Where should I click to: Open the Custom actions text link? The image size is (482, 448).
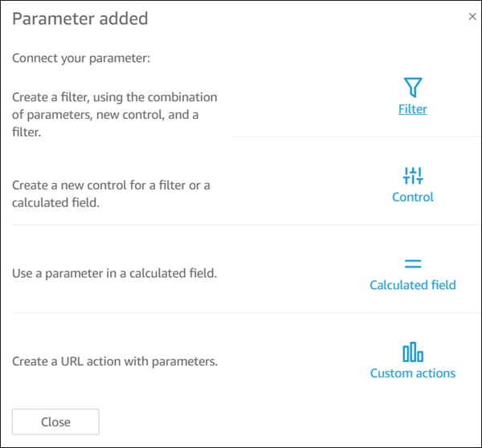pos(413,373)
